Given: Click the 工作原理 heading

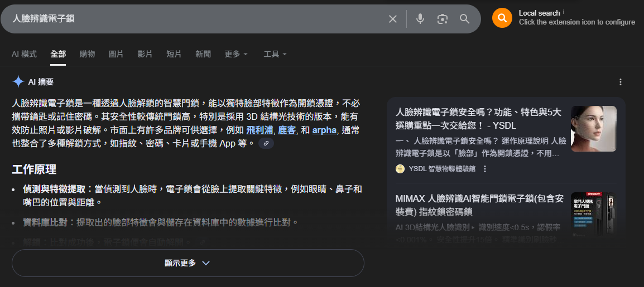Looking at the screenshot, I should click(x=34, y=169).
